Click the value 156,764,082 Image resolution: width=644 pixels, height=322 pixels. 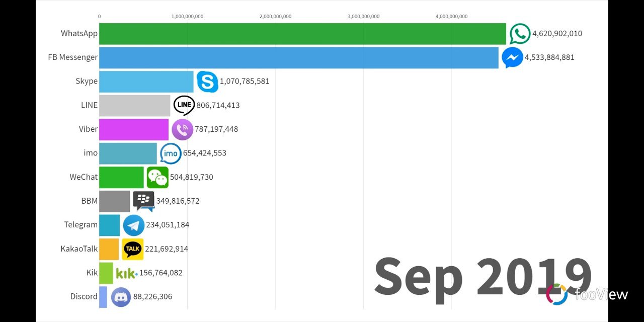161,273
